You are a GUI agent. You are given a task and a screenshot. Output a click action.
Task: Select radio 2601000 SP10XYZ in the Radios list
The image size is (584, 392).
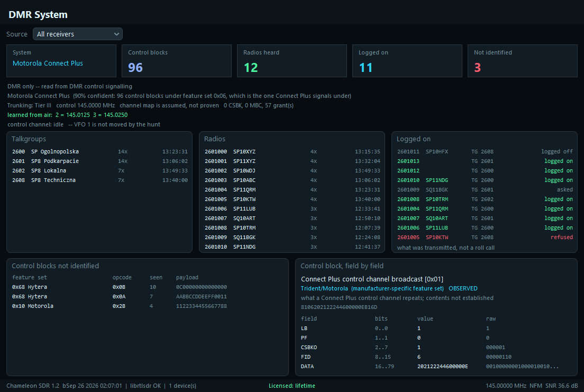(x=292, y=152)
